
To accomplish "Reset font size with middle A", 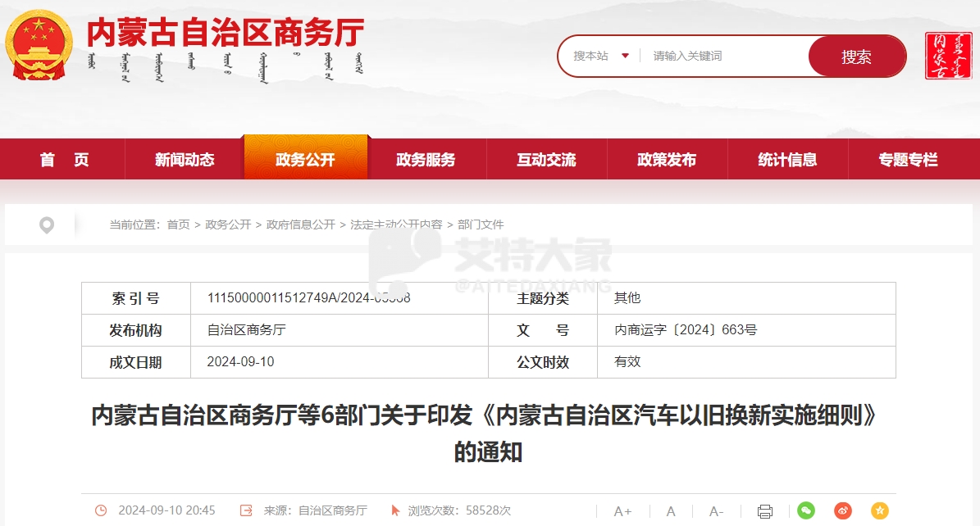I will tap(671, 511).
